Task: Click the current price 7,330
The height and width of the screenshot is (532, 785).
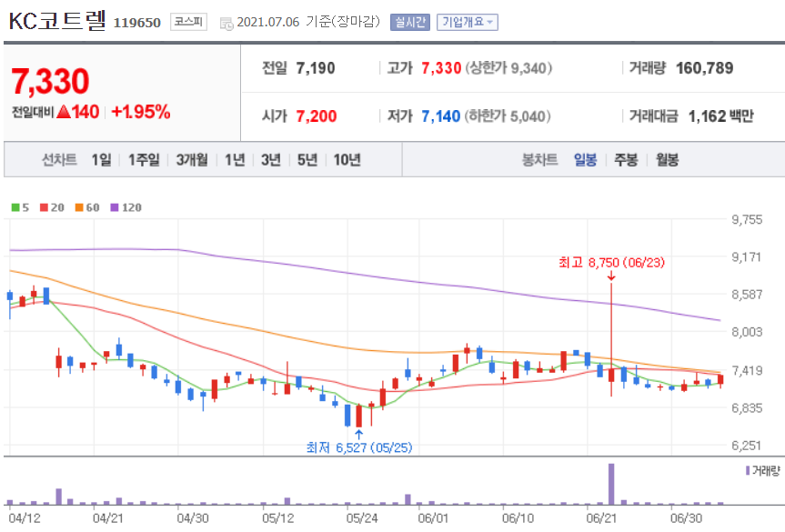Action: tap(50, 81)
